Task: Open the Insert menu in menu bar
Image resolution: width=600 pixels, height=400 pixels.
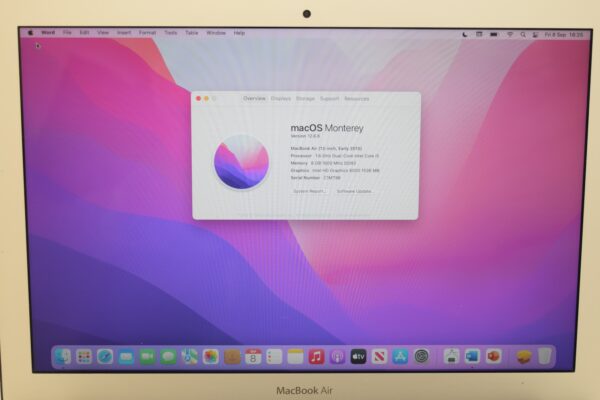Action: point(124,33)
